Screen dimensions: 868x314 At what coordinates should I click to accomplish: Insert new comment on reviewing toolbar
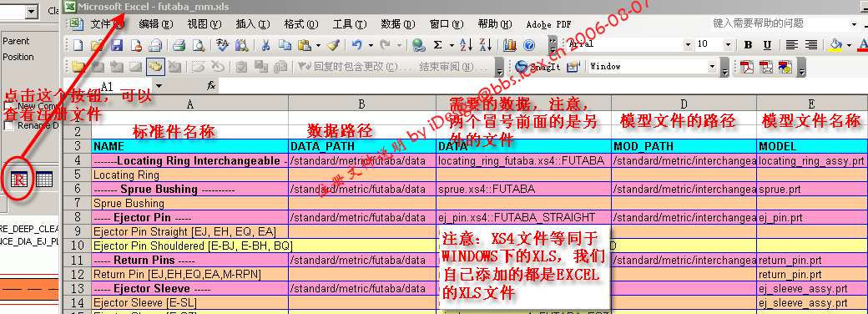(78, 67)
